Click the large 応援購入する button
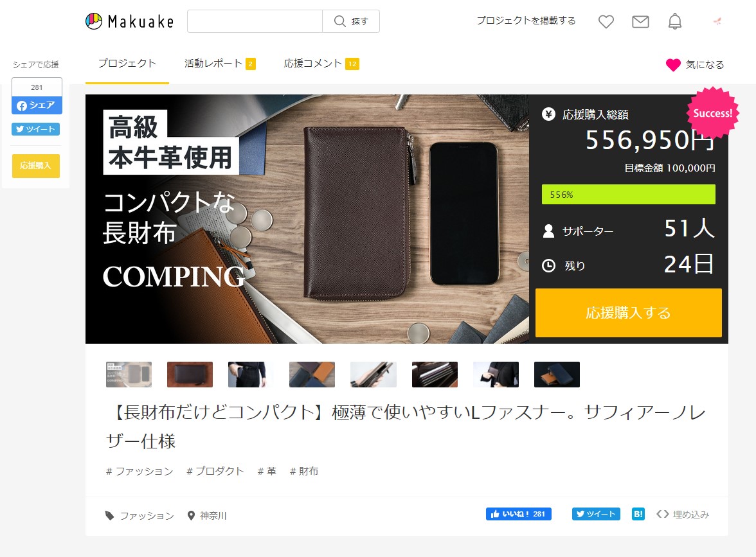Screen dimensions: 756x557 point(628,313)
